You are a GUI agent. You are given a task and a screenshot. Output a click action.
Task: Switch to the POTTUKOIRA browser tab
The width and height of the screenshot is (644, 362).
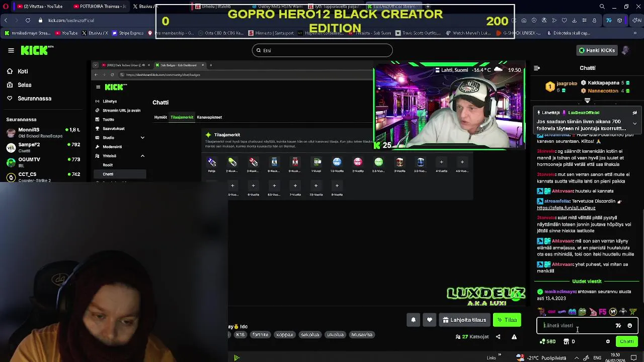coord(100,7)
